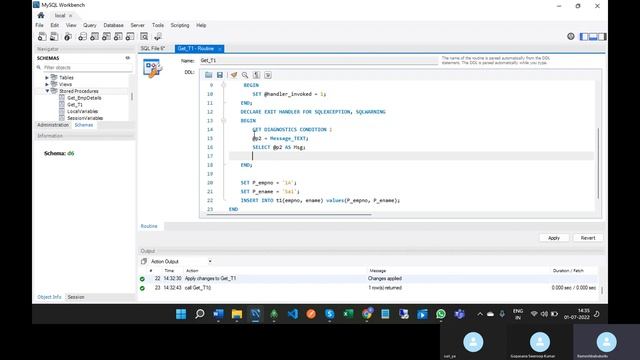Collapse code fold at line 9 BEGIN
The height and width of the screenshot is (360, 640).
click(x=223, y=85)
